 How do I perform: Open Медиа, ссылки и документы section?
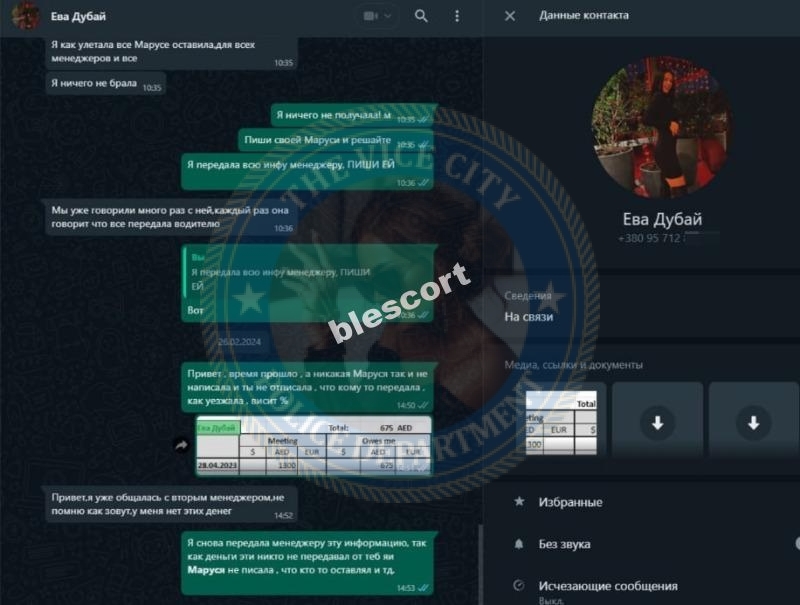[573, 365]
